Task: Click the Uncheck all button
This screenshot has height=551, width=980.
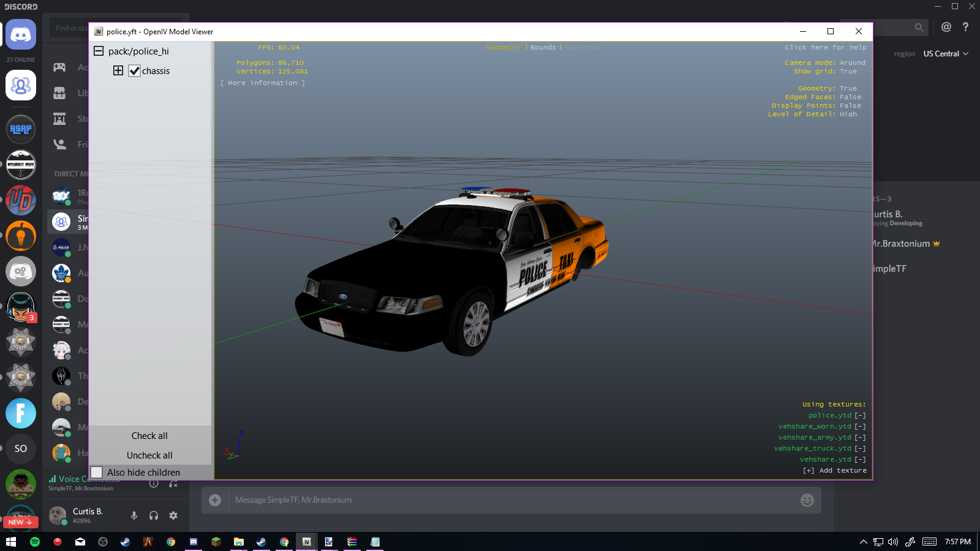Action: tap(149, 455)
